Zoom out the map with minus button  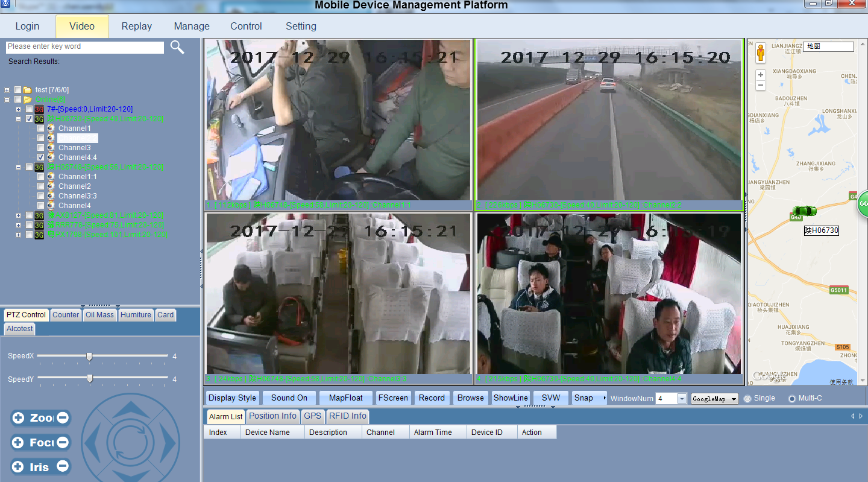761,86
